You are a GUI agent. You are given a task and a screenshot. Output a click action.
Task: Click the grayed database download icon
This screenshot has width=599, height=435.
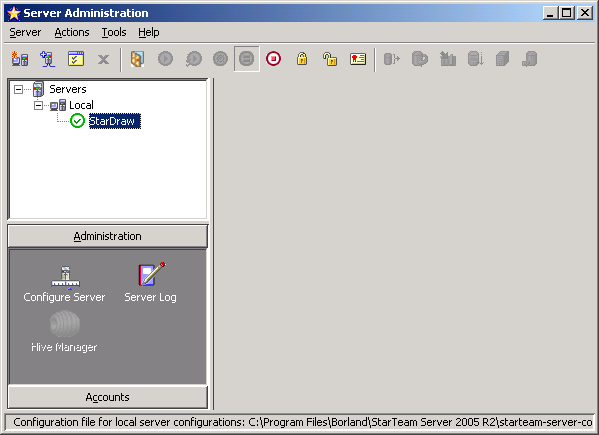click(x=476, y=59)
